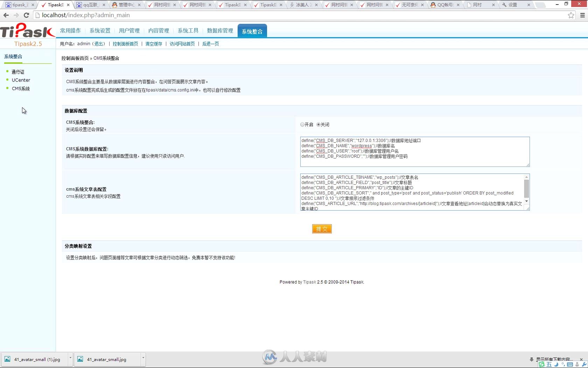Open the 系统工具 menu
The width and height of the screenshot is (588, 368).
coord(188,31)
